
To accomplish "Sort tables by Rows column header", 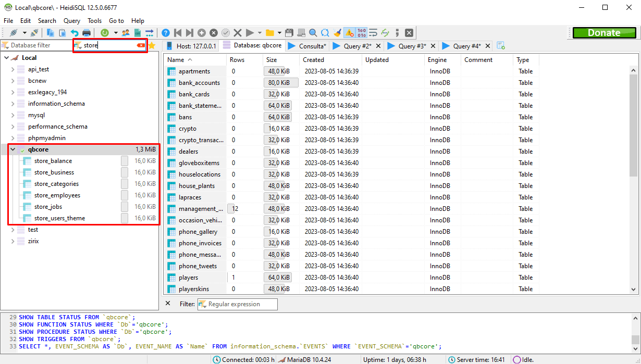I will [243, 60].
